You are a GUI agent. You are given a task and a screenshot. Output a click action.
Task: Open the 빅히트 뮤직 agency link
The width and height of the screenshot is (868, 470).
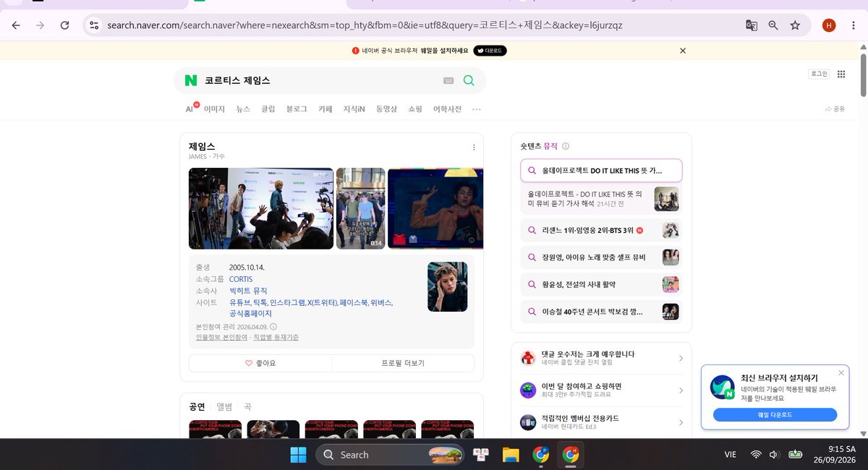(248, 291)
